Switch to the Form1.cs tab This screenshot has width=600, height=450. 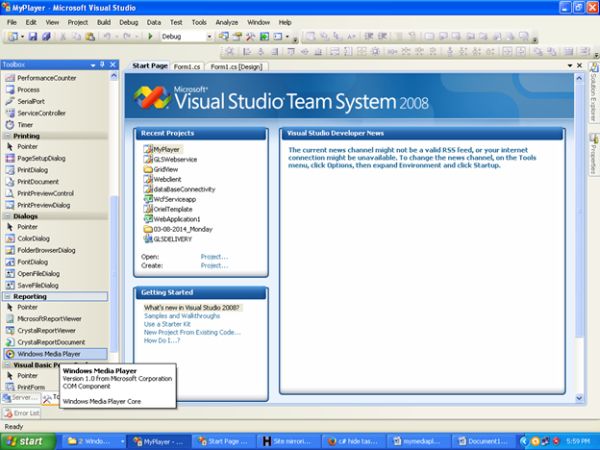tap(187, 67)
